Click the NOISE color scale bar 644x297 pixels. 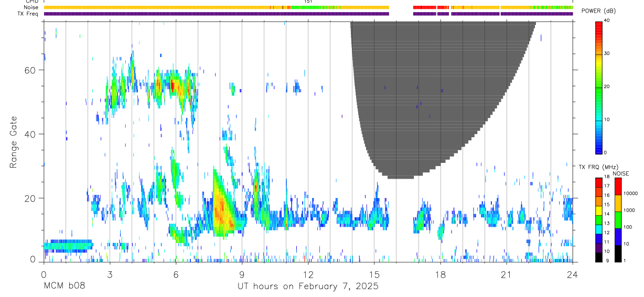click(618, 220)
